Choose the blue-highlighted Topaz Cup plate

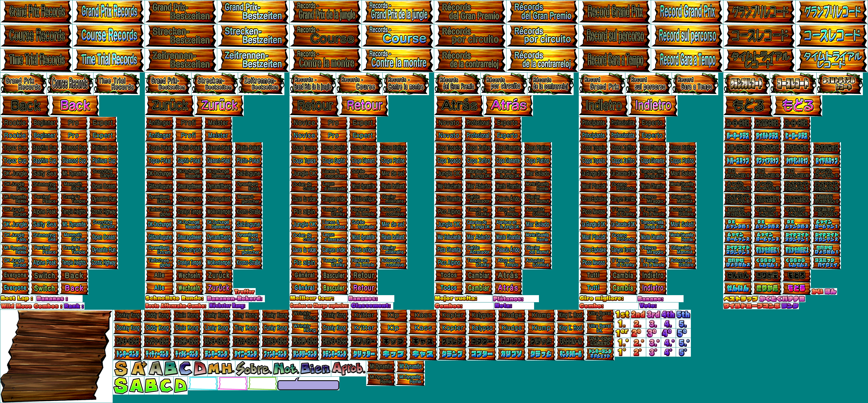[15, 161]
